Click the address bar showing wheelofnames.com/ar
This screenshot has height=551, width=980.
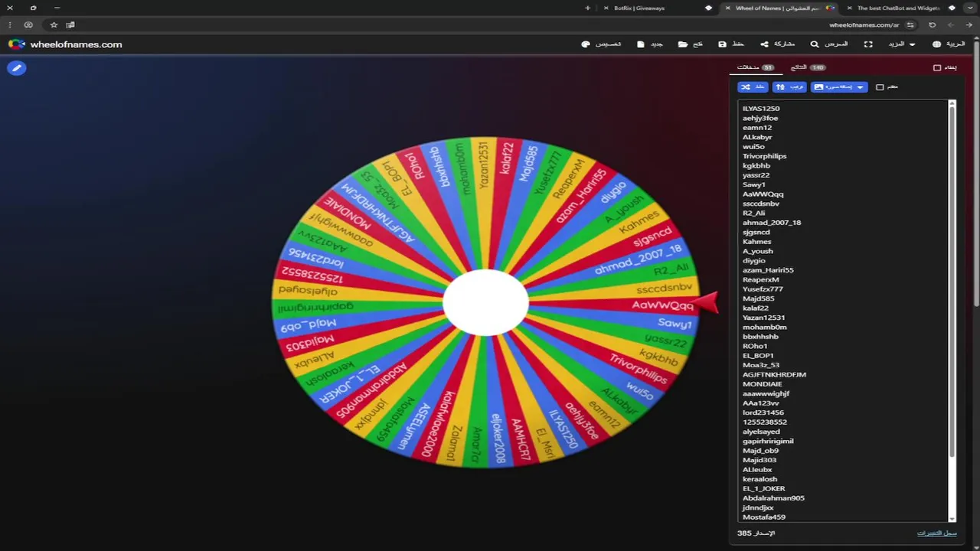point(864,25)
